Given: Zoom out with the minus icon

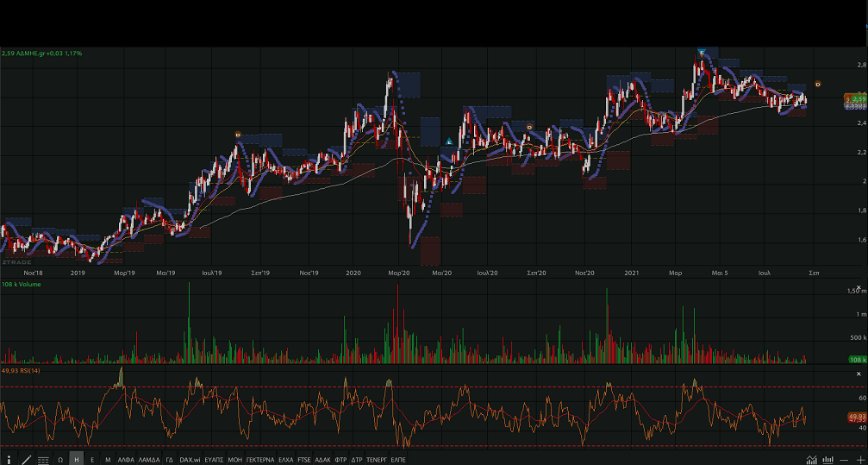Looking at the screenshot, I should (844, 460).
